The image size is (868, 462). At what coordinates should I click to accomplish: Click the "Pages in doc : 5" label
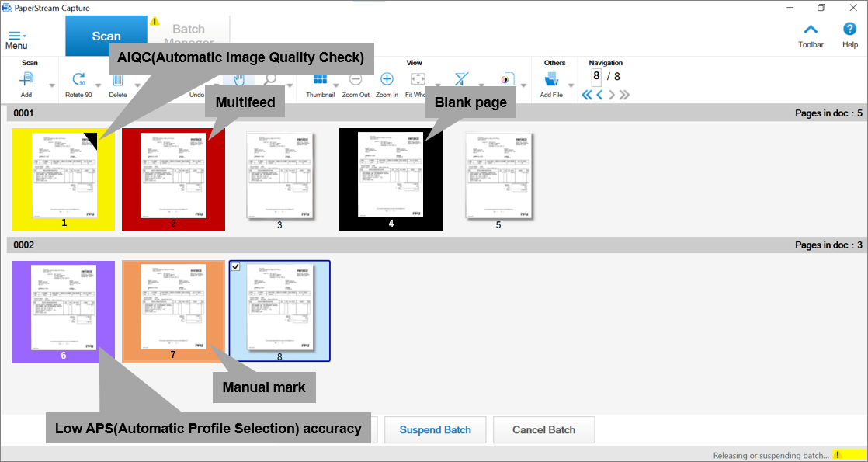[828, 113]
